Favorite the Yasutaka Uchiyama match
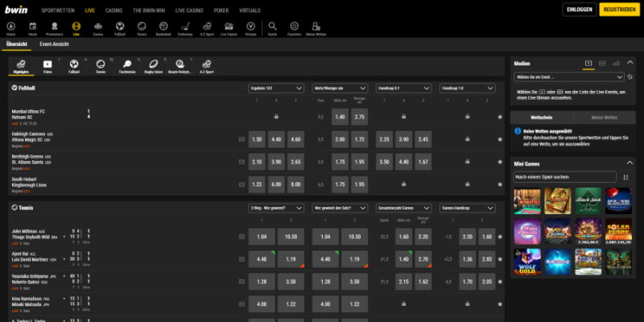The height and width of the screenshot is (322, 644). point(500,282)
